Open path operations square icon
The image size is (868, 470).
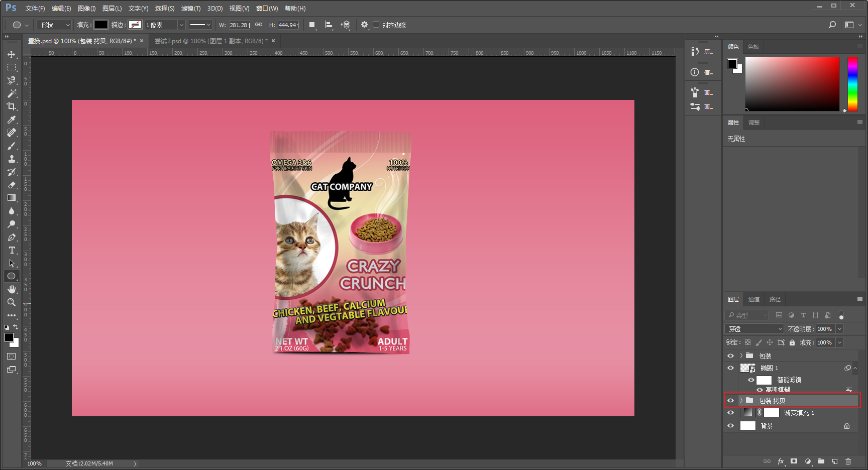[x=312, y=25]
